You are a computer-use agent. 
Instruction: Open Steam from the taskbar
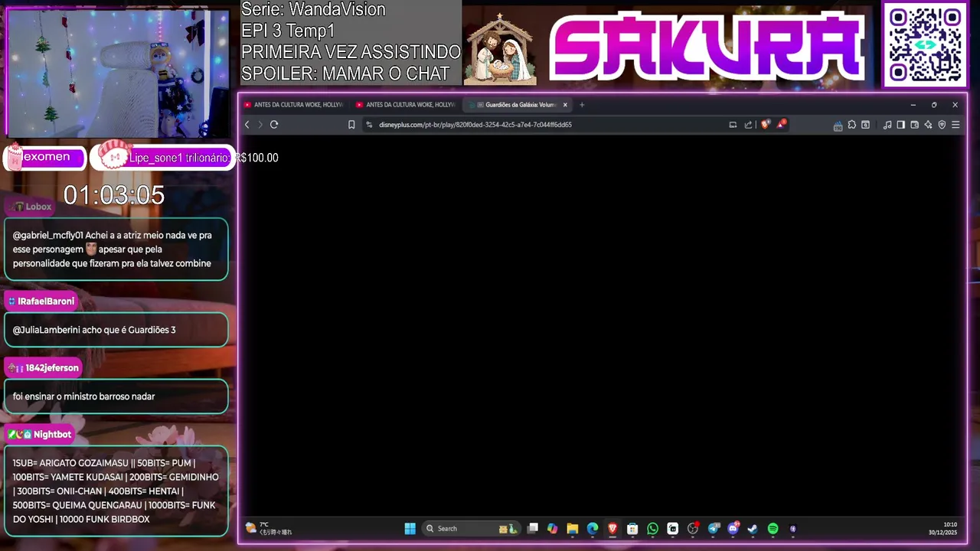tap(753, 529)
